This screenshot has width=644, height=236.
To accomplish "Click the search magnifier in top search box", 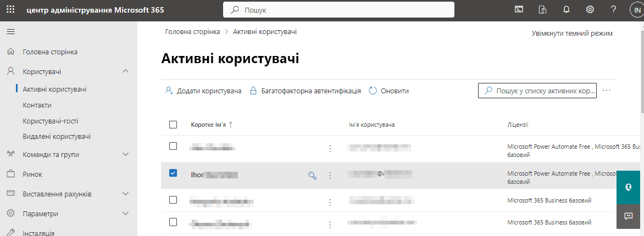I will (235, 10).
